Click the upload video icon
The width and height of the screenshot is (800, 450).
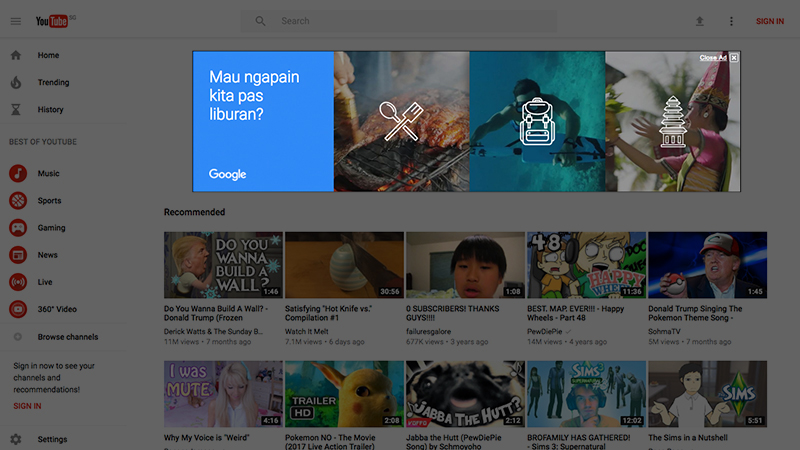pyautogui.click(x=700, y=21)
